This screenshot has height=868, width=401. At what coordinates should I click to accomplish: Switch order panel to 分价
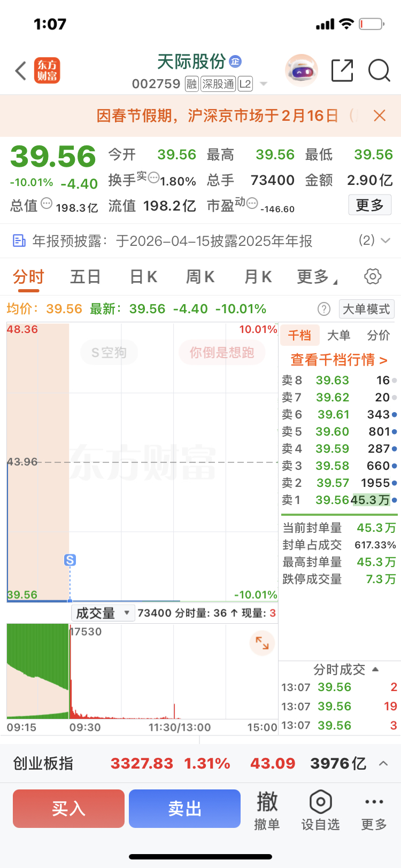(x=379, y=335)
